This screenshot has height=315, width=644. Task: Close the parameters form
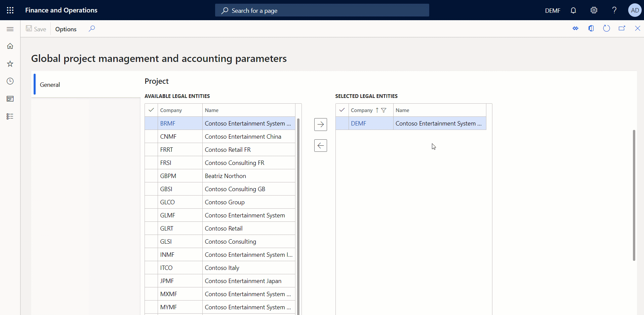coord(637,28)
